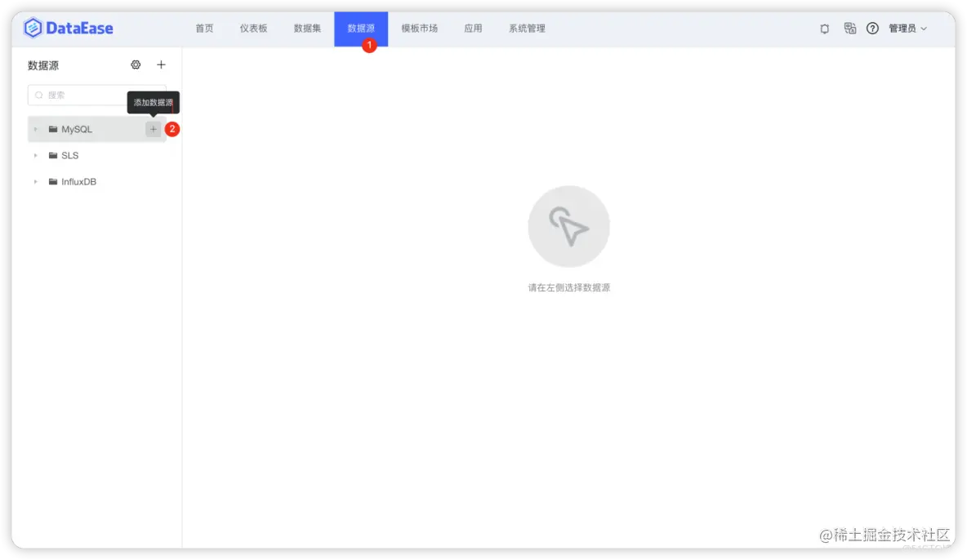Open 系统管理 in the navigation bar
The width and height of the screenshot is (967, 560).
pos(527,29)
